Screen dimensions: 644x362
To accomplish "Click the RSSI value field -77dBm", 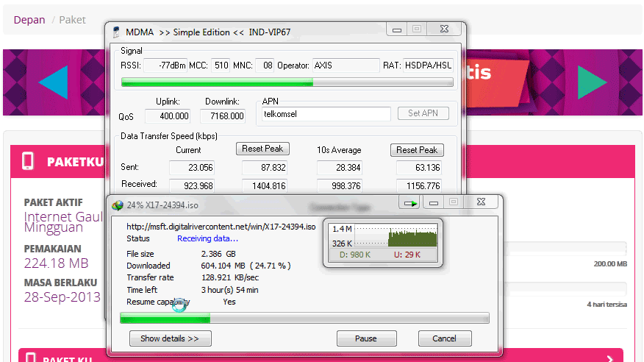I will pyautogui.click(x=165, y=65).
